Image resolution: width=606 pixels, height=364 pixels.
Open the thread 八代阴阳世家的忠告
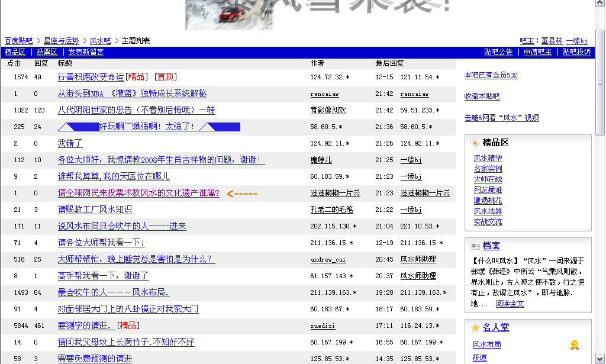pyautogui.click(x=136, y=110)
